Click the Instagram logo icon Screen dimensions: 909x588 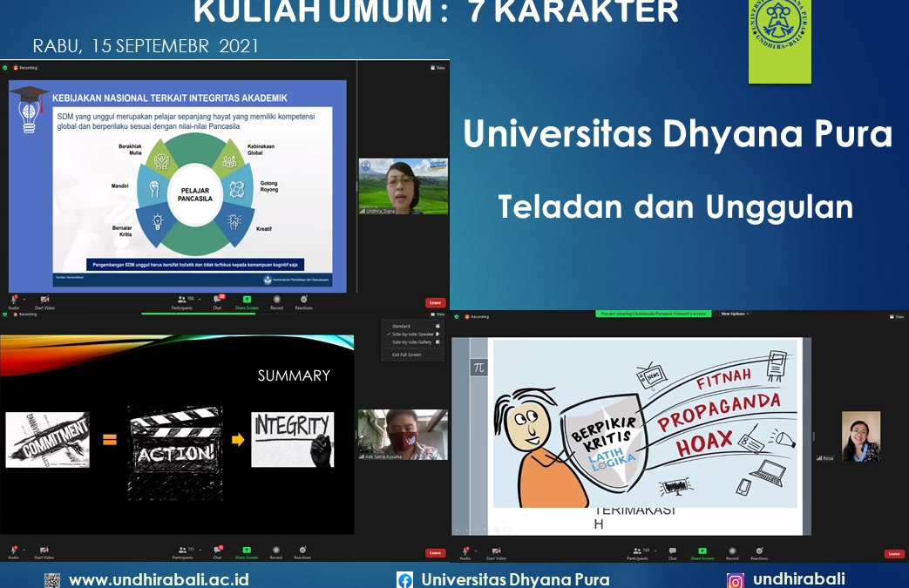(x=736, y=580)
